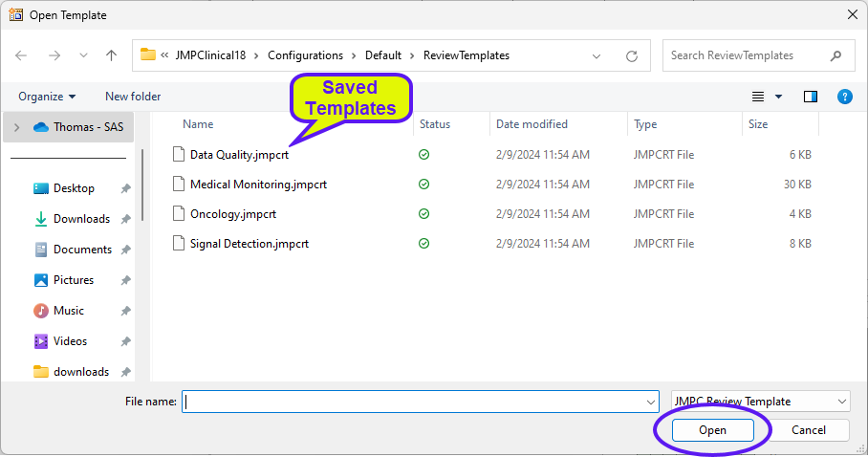The width and height of the screenshot is (868, 457).
Task: Open the Help icon
Action: tap(845, 97)
